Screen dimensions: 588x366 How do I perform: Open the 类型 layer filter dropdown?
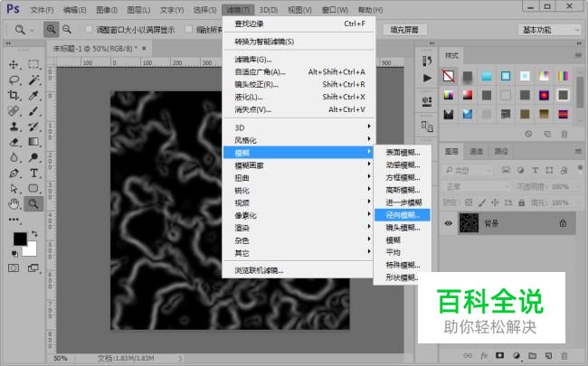click(468, 171)
